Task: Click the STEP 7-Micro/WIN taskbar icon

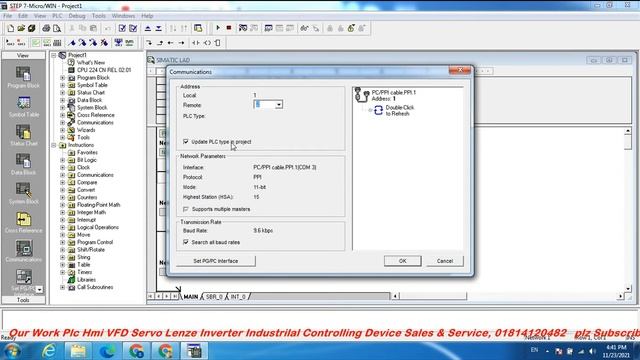Action: coord(194,351)
